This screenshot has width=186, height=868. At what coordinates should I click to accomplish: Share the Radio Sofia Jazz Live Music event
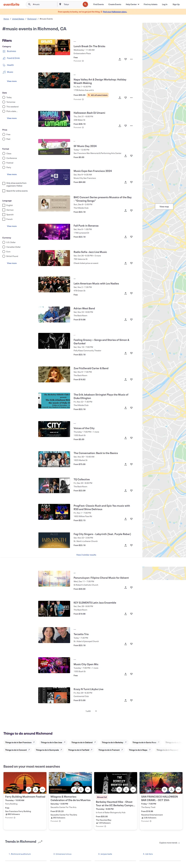pos(126,263)
